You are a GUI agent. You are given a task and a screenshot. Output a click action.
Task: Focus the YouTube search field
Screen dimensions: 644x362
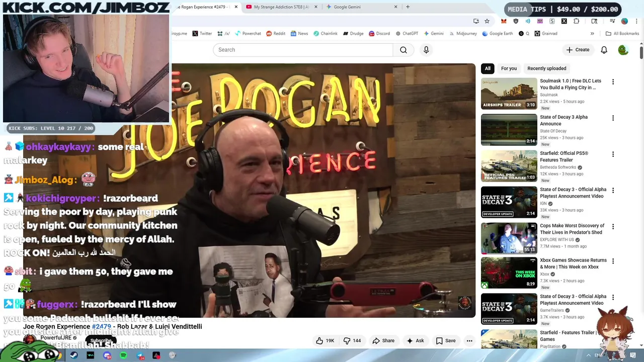tap(303, 50)
